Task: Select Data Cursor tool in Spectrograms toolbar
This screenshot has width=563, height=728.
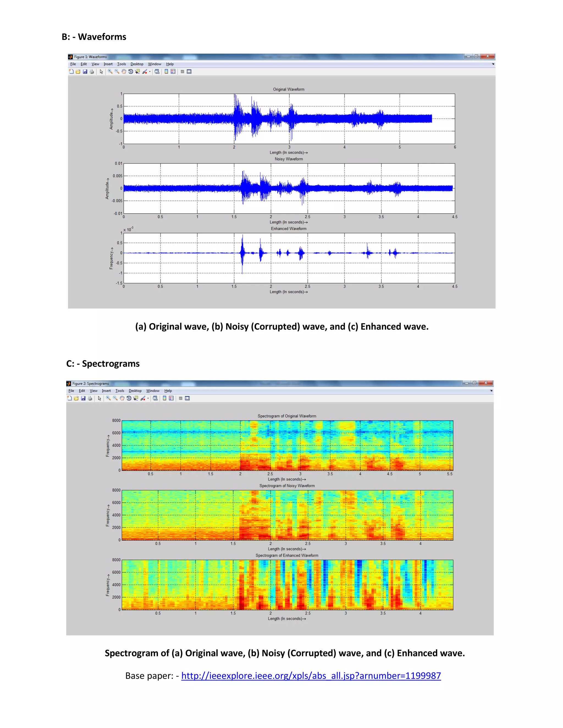Action: pyautogui.click(x=136, y=398)
